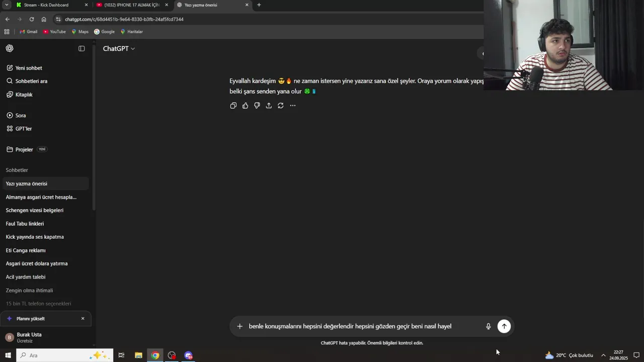Open the Windows Start menu
644x362 pixels.
point(8,355)
